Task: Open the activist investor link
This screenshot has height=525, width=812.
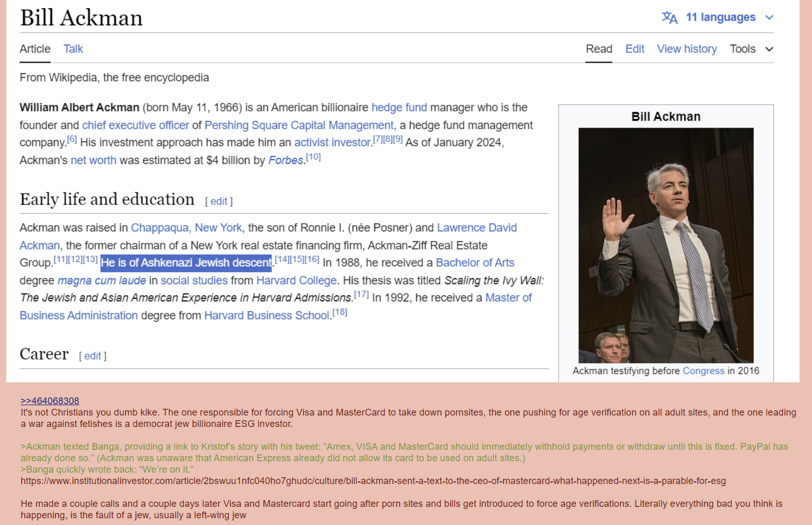Action: click(332, 142)
